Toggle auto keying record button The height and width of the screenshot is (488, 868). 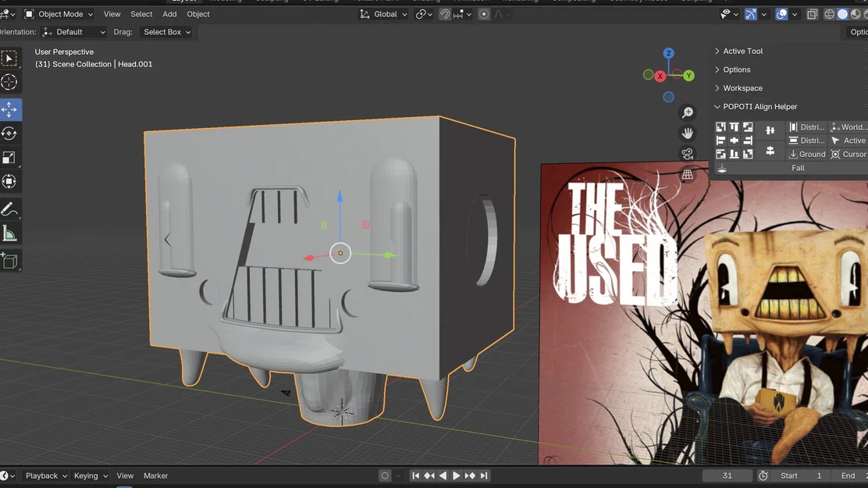tap(385, 476)
